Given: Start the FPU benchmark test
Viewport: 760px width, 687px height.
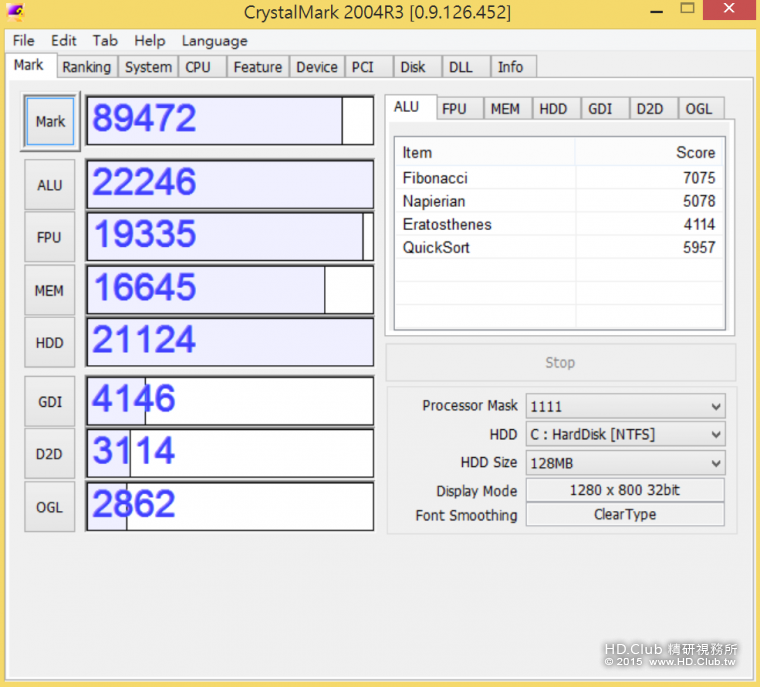Looking at the screenshot, I should pos(50,238).
